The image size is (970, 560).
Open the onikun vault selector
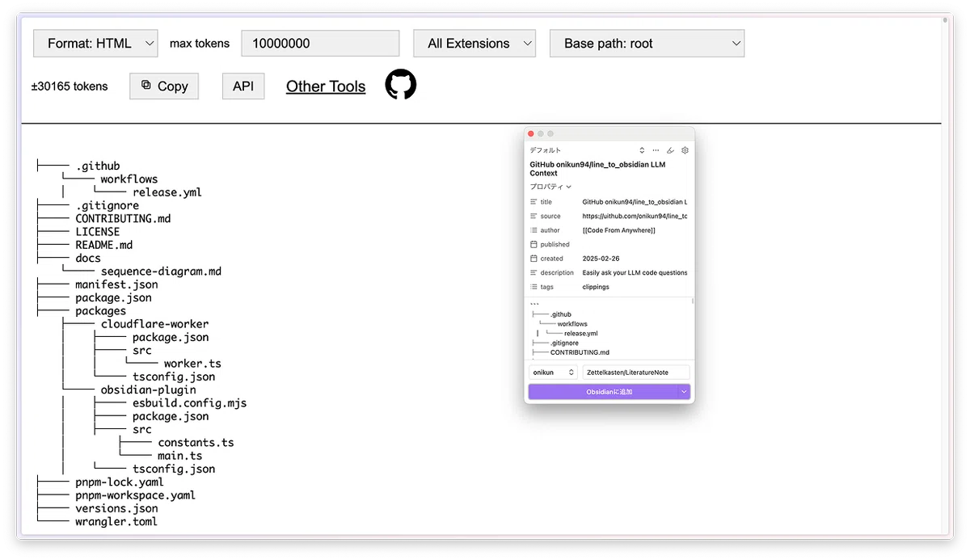pyautogui.click(x=553, y=373)
